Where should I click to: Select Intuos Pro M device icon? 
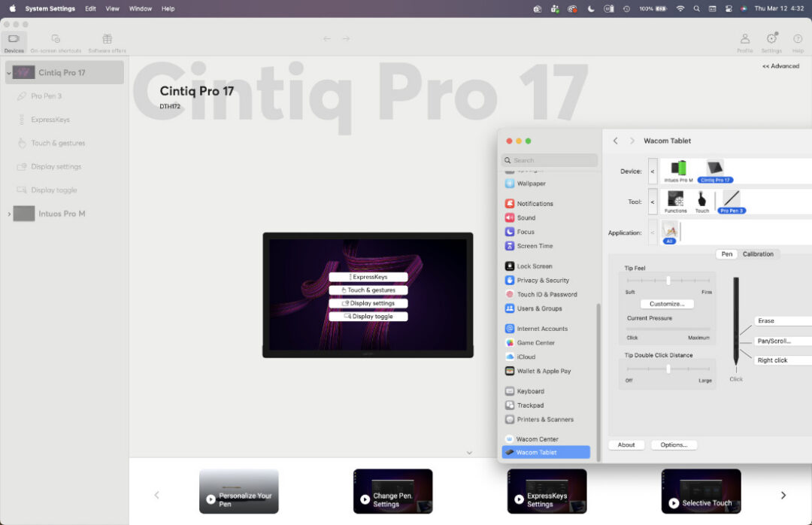click(x=678, y=171)
